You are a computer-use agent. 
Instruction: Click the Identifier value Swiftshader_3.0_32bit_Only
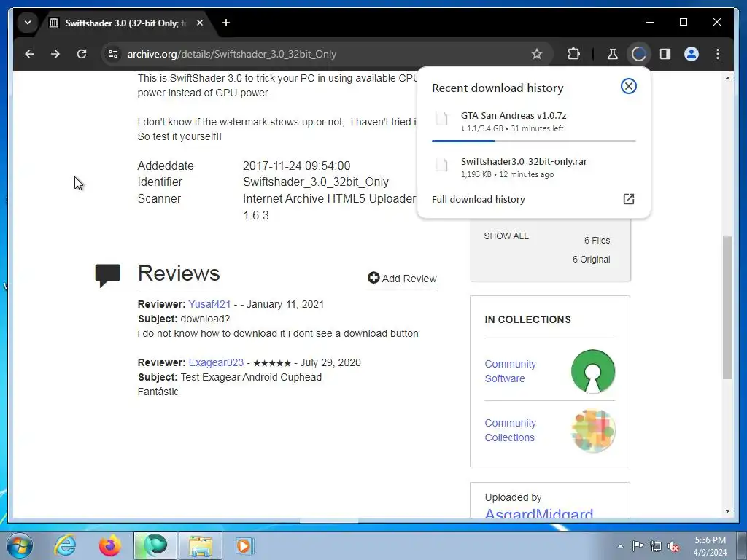point(316,182)
